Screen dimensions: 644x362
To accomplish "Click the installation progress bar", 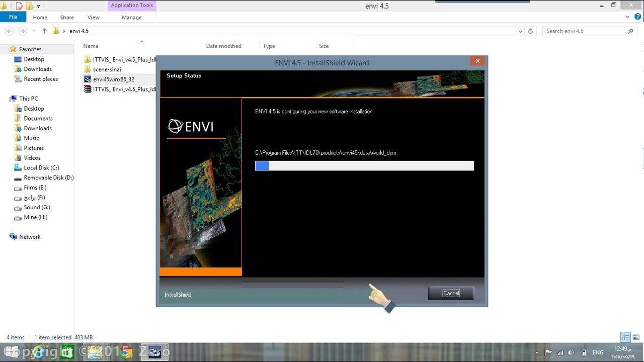I will click(x=364, y=166).
